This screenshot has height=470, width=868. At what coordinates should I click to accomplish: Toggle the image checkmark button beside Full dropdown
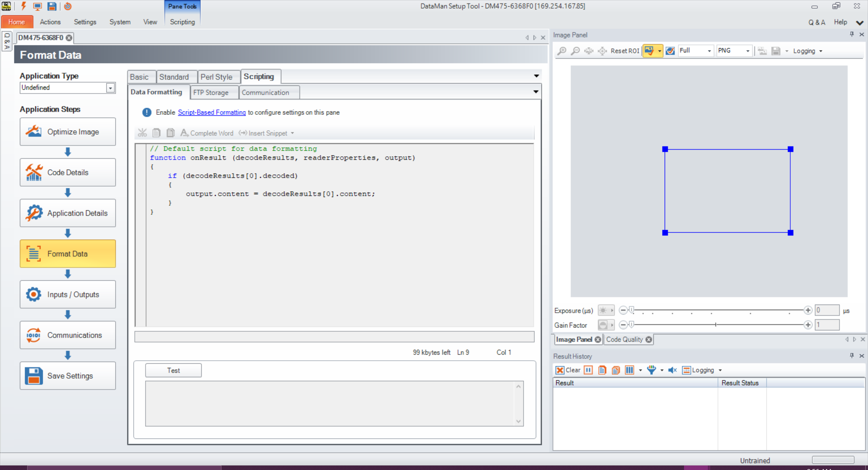670,51
